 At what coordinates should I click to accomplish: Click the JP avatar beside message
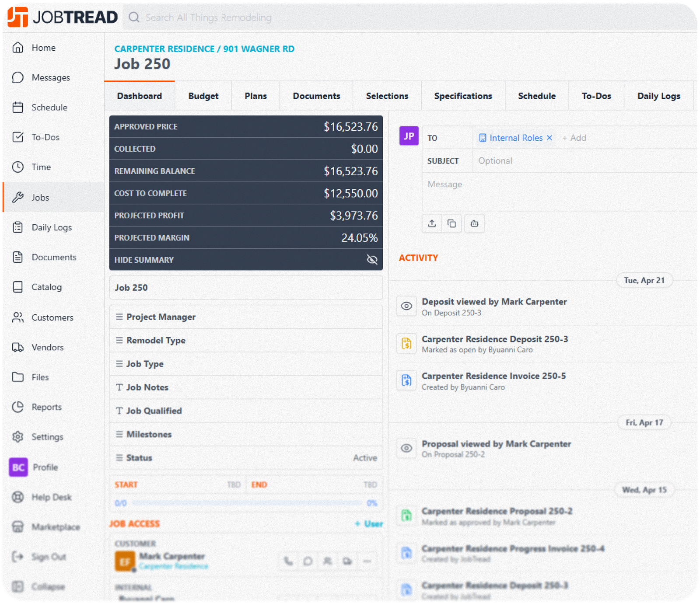409,136
